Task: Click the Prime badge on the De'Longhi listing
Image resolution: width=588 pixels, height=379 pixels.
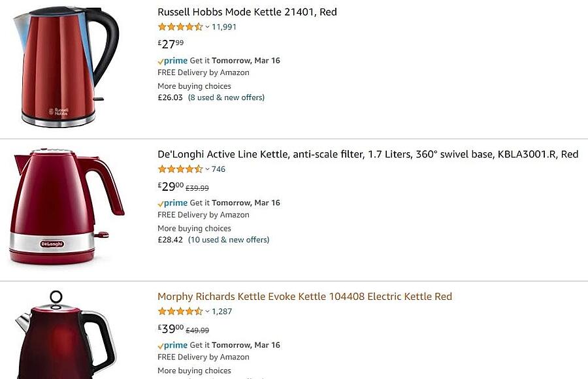Action: (174, 203)
